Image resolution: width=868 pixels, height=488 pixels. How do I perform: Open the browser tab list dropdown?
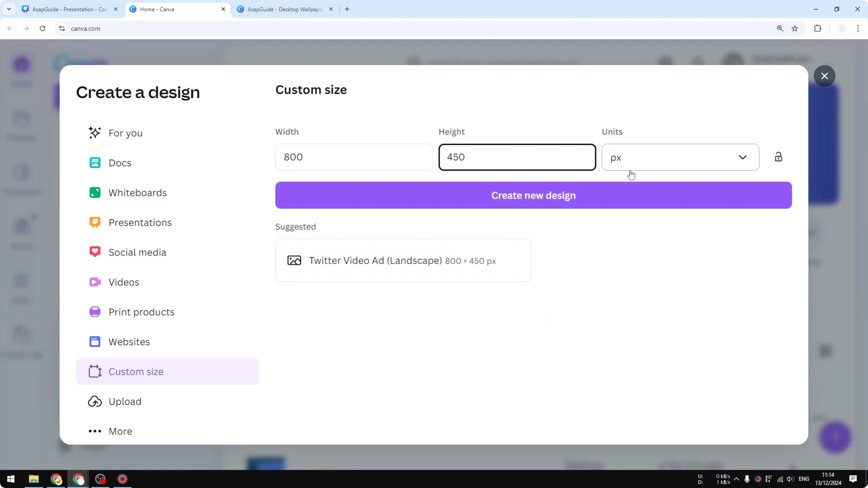click(x=9, y=9)
